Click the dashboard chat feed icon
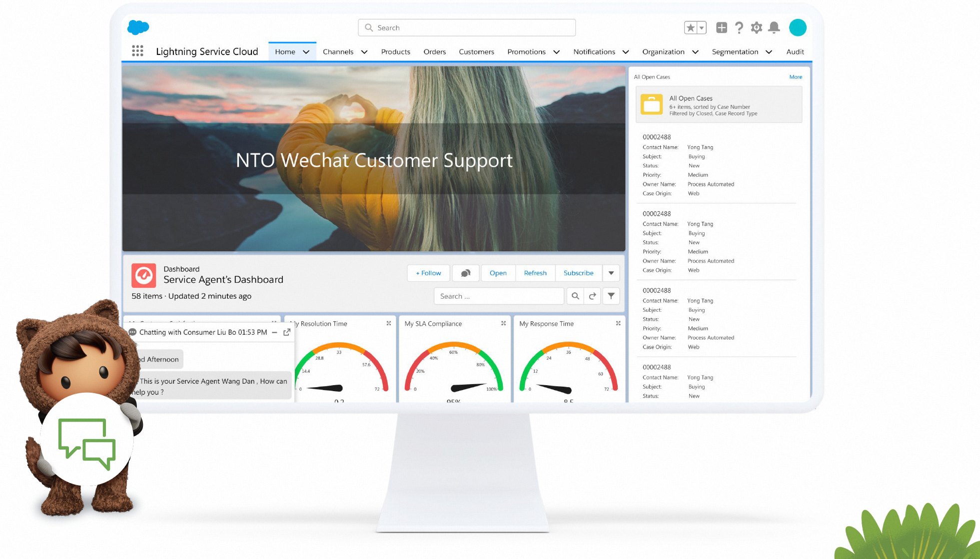 [x=465, y=273]
